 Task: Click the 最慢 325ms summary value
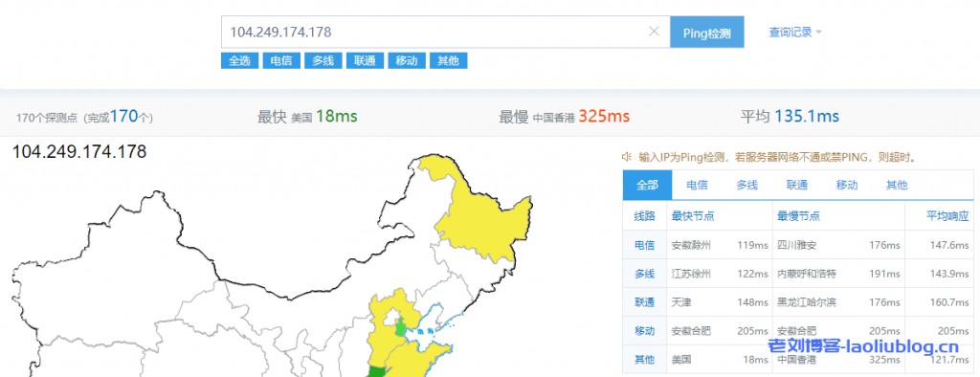(604, 117)
